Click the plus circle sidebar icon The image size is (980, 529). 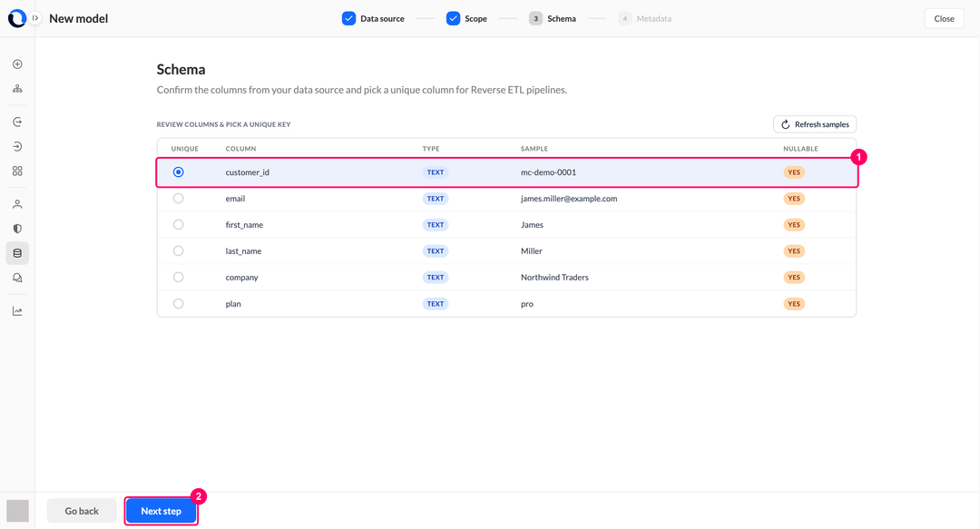17,64
